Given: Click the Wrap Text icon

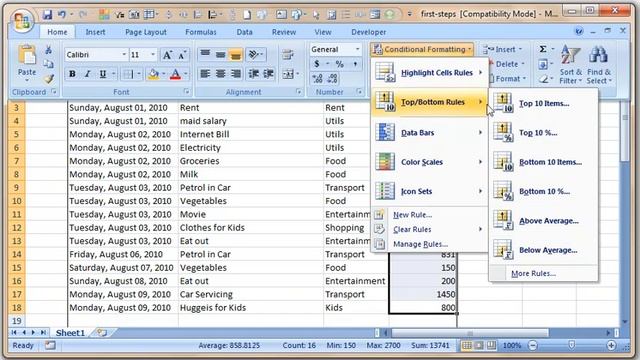Looking at the screenshot, I should point(288,54).
